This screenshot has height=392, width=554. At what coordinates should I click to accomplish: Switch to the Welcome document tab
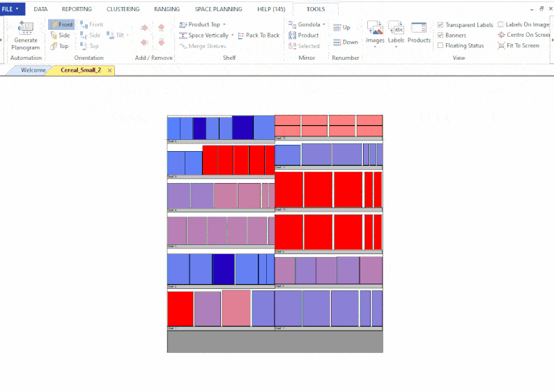click(x=33, y=70)
